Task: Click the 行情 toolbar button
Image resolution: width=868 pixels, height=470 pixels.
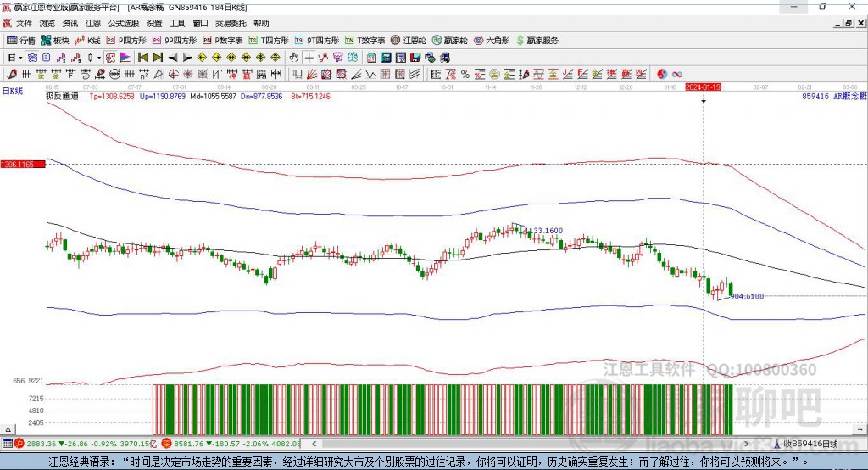Action: (x=22, y=40)
